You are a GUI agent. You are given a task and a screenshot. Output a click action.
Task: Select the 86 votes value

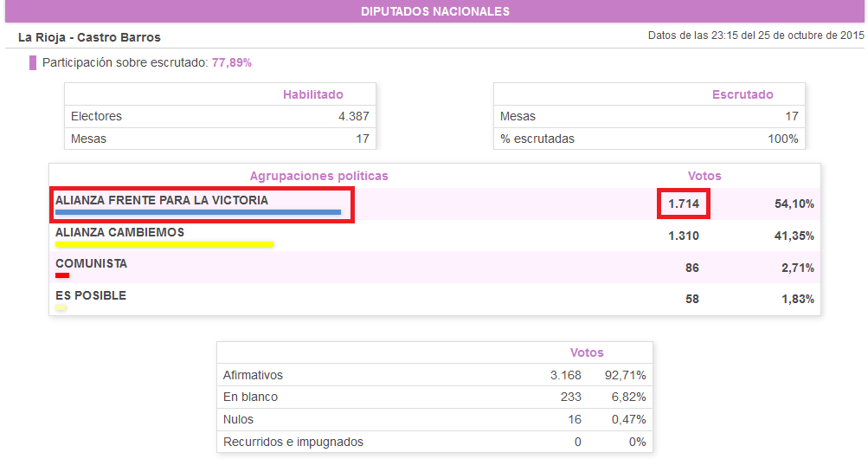pyautogui.click(x=692, y=268)
